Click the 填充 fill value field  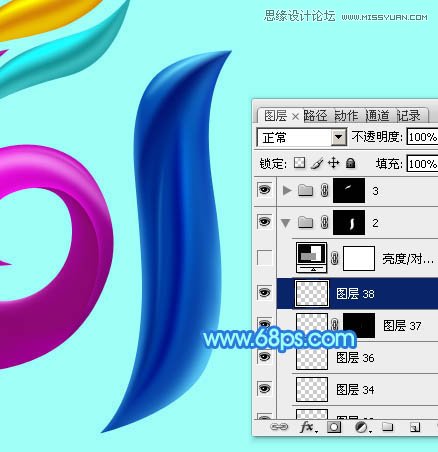click(x=422, y=164)
